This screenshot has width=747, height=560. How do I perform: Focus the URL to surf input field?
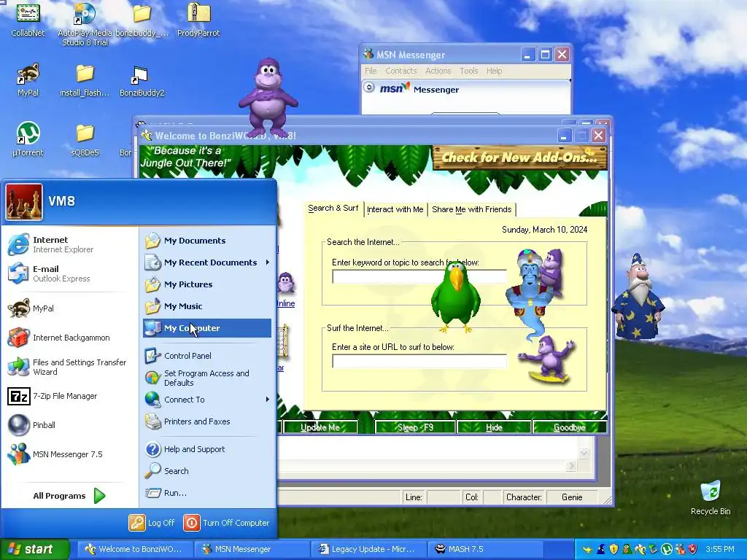pos(419,361)
